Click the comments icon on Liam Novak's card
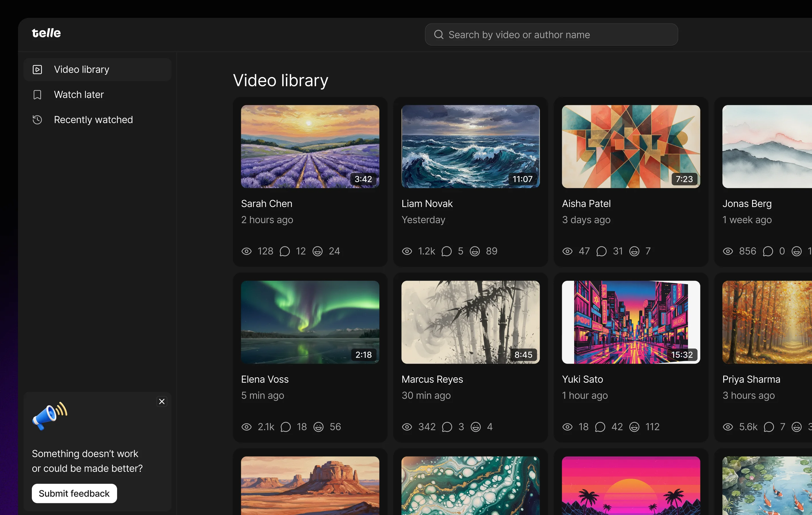 [x=446, y=251]
